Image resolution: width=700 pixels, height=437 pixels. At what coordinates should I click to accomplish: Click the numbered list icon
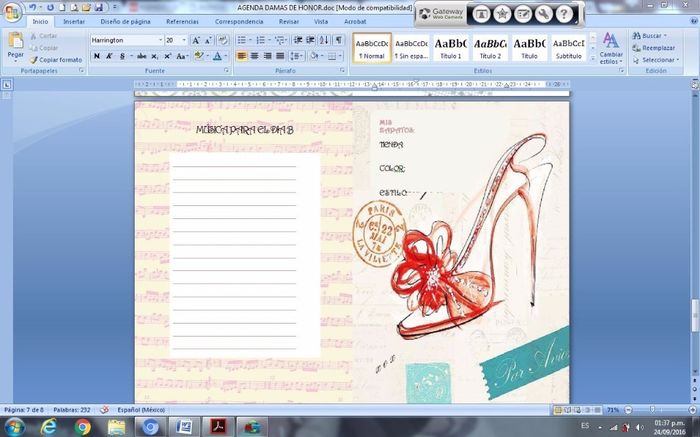[261, 40]
